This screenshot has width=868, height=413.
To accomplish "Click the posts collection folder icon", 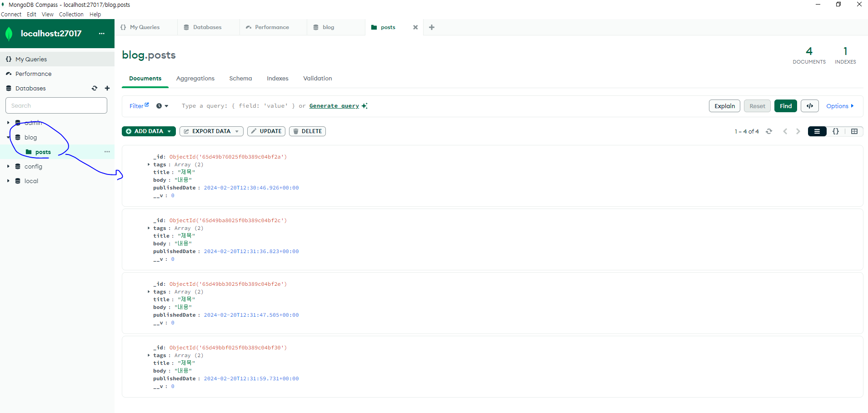I will click(x=29, y=152).
